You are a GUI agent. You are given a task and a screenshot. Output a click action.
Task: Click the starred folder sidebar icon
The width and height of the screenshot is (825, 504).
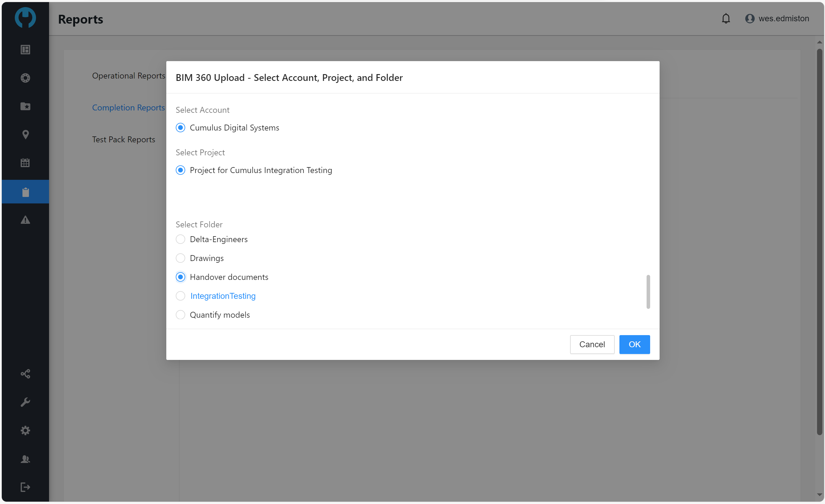coord(25,106)
